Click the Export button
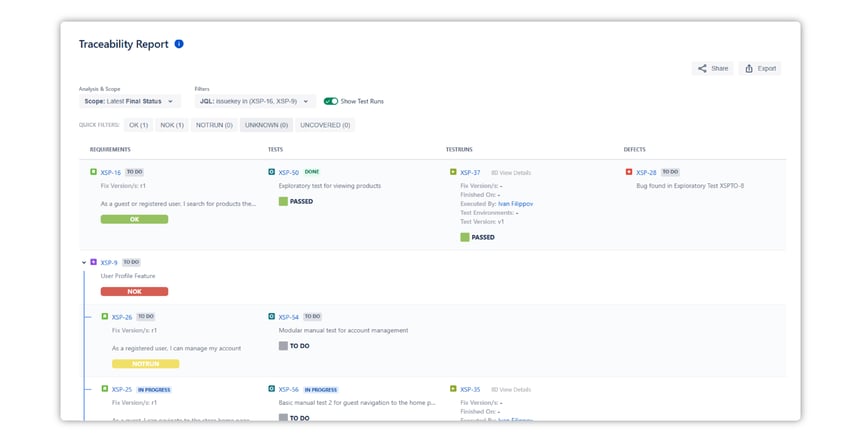Image resolution: width=860 pixels, height=442 pixels. (x=760, y=69)
